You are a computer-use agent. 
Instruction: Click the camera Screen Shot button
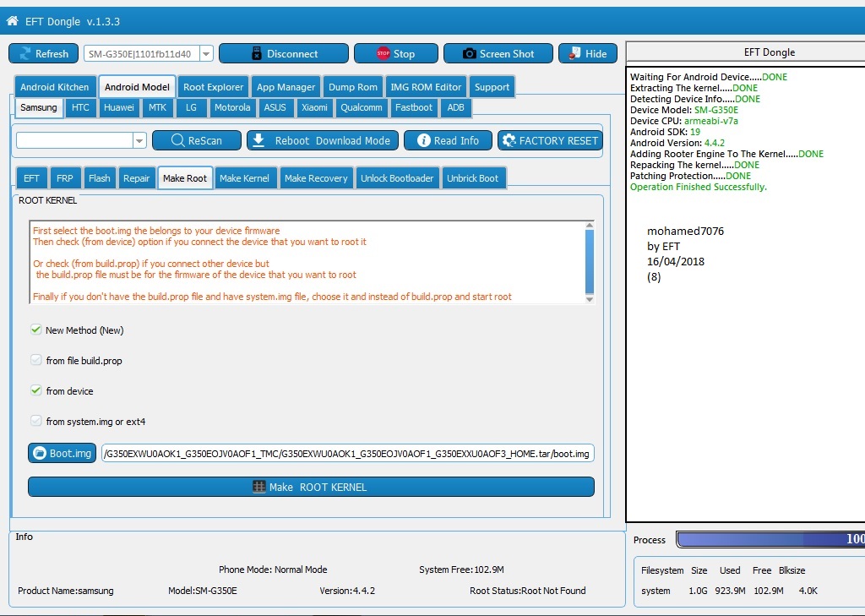(x=498, y=53)
